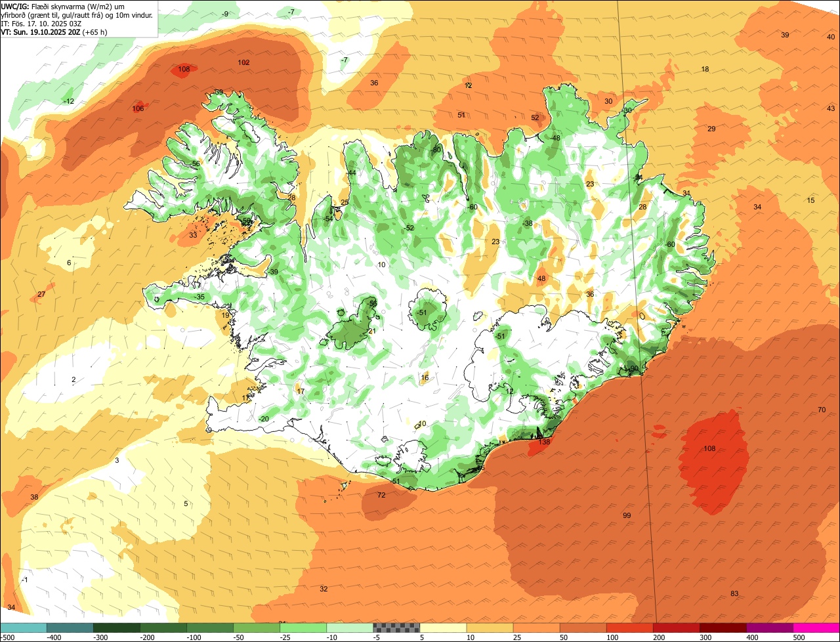This screenshot has width=840, height=642.
Task: Click the map value 48 in the highlands
Action: 541,278
